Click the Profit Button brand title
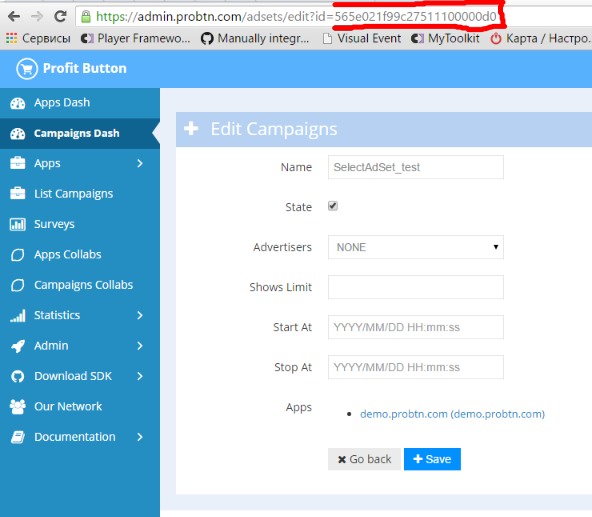Viewport: 592px width, 517px height. coord(85,68)
